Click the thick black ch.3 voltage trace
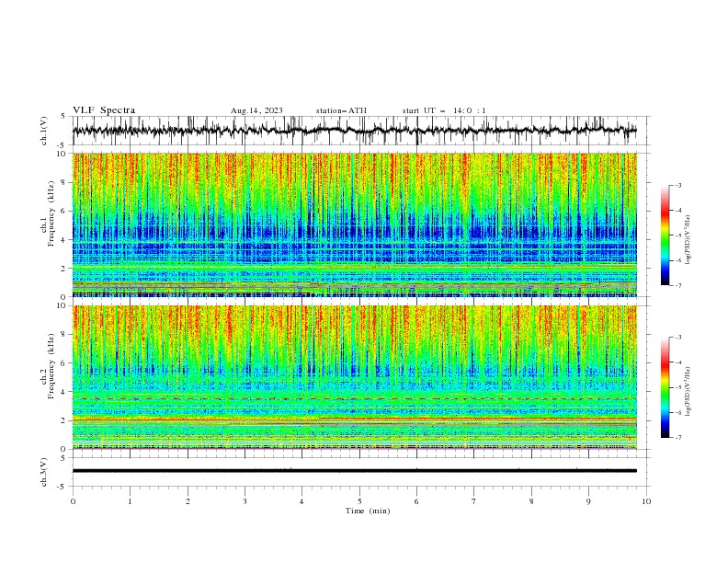Screen dimensions: 728x563 point(354,471)
